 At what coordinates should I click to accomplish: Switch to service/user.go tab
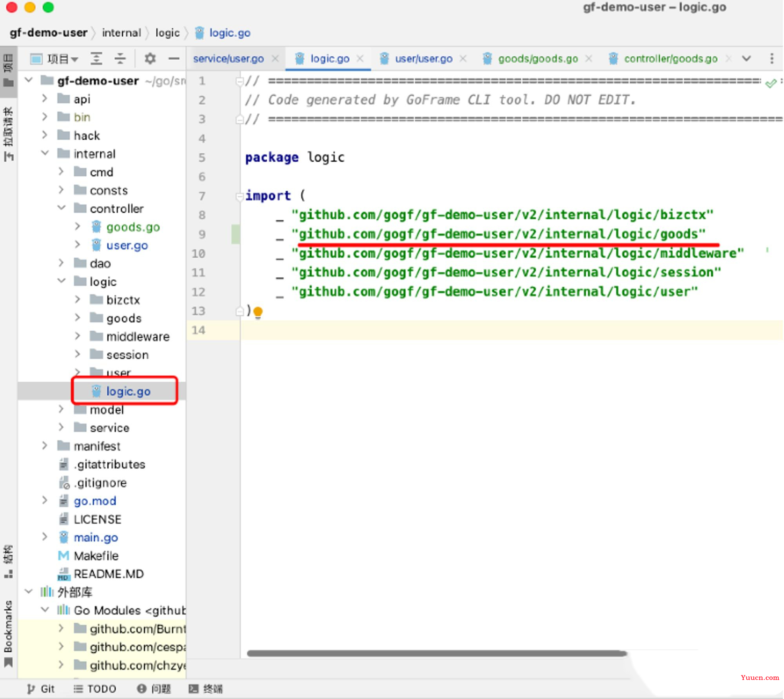click(228, 59)
